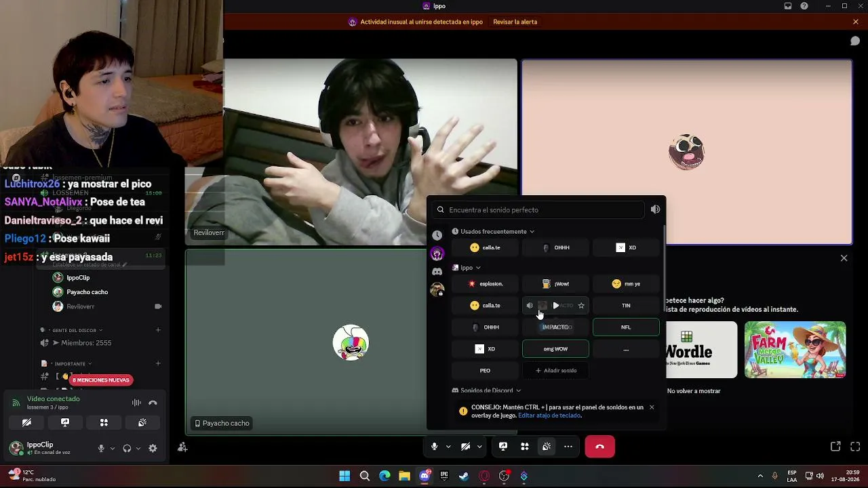This screenshot has height=488, width=868.
Task: Open output device arrow in user panel
Action: (138, 448)
